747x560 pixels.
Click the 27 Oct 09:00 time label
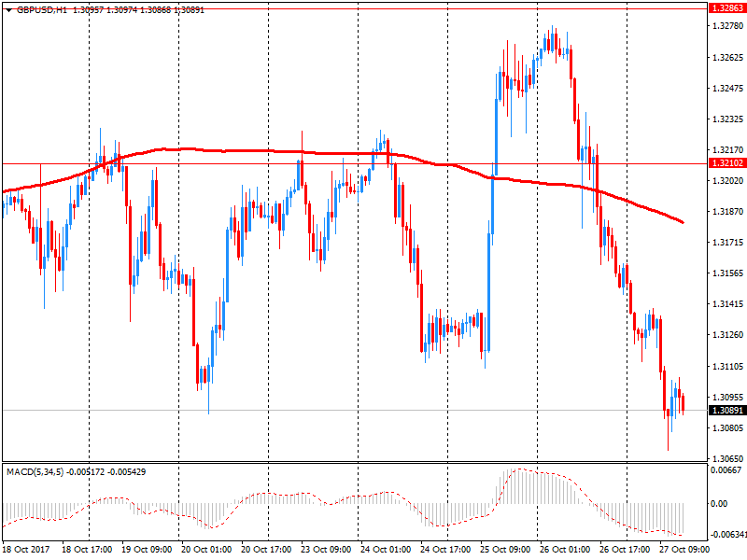(x=684, y=550)
